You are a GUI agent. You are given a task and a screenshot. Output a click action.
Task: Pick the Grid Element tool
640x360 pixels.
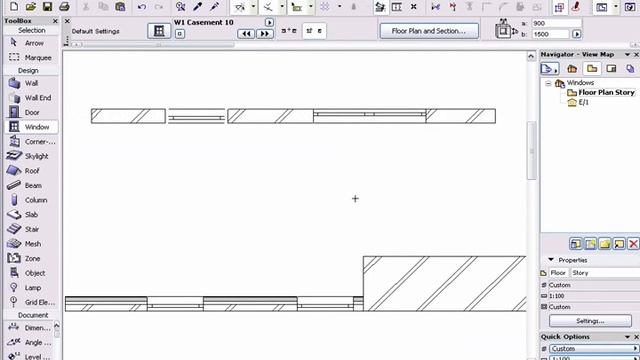point(31,302)
